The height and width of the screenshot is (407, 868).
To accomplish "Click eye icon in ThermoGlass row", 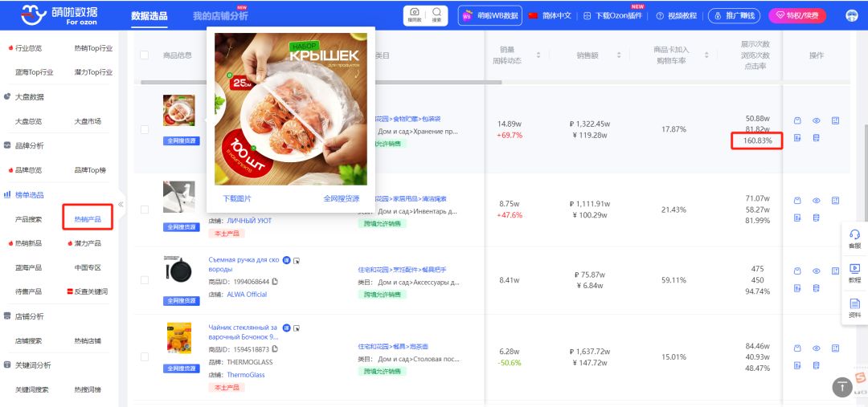I will pyautogui.click(x=816, y=348).
